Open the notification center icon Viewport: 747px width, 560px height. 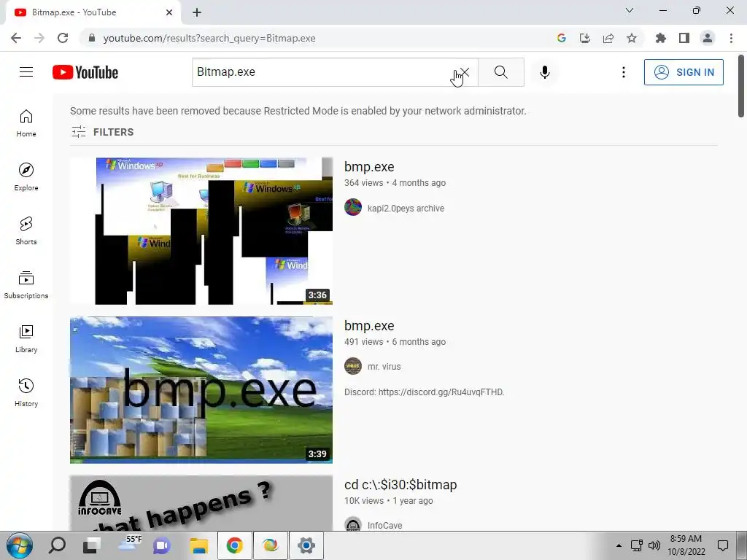coord(723,545)
